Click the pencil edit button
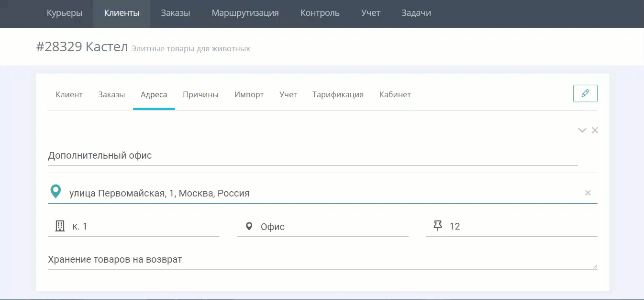 585,93
